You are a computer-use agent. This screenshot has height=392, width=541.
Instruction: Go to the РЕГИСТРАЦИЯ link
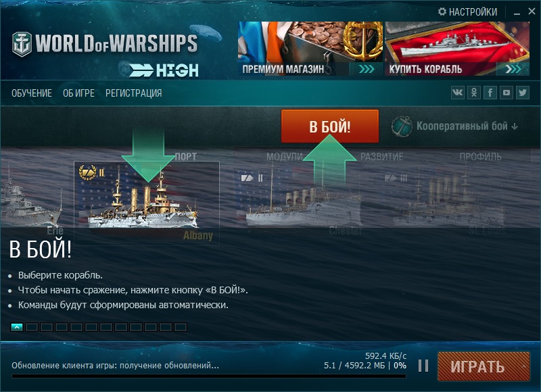pos(133,93)
